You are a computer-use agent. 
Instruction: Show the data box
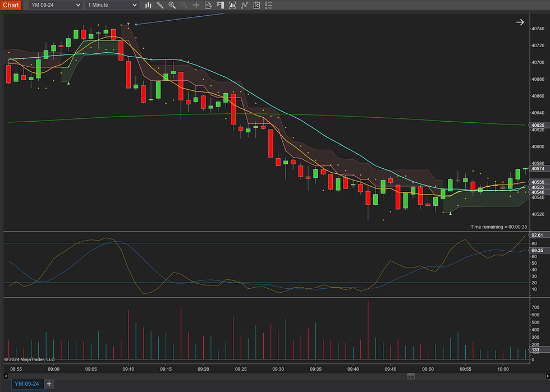pos(208,5)
